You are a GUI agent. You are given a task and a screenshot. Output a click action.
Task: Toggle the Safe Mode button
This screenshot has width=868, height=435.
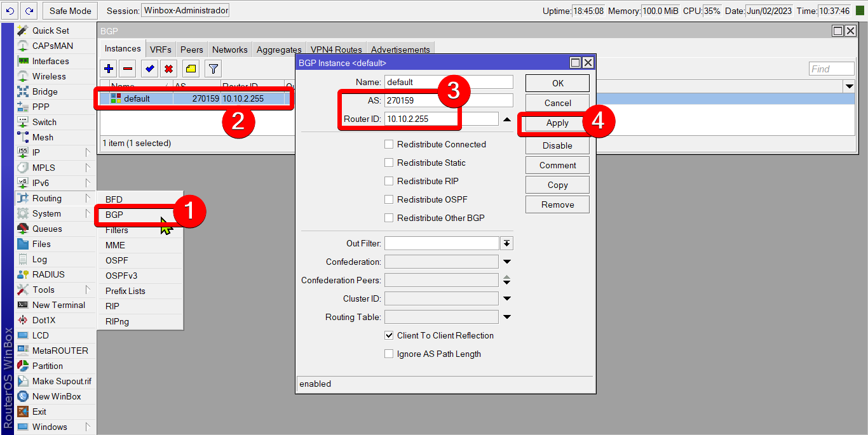pyautogui.click(x=71, y=11)
